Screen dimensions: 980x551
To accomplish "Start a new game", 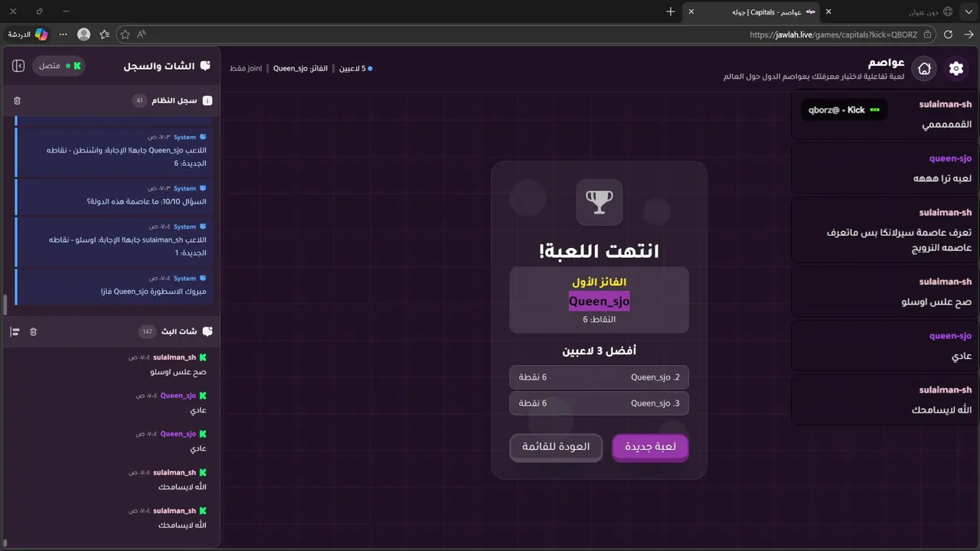I will [650, 447].
